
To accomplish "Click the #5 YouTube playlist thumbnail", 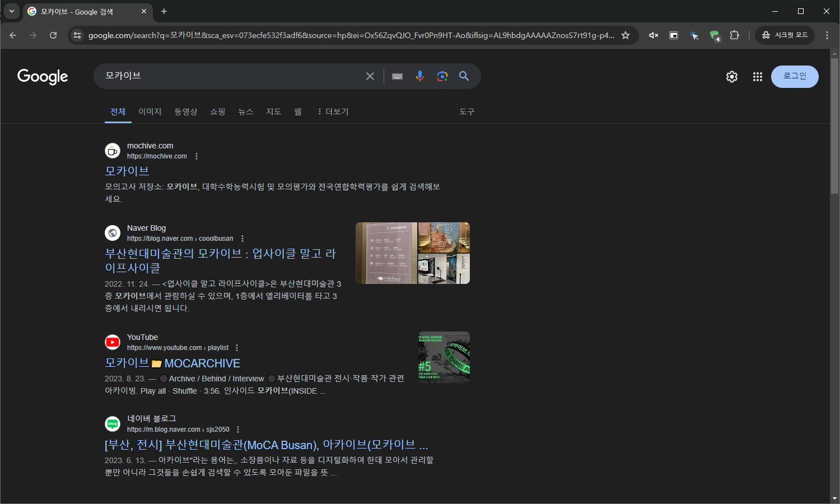I will click(x=444, y=357).
